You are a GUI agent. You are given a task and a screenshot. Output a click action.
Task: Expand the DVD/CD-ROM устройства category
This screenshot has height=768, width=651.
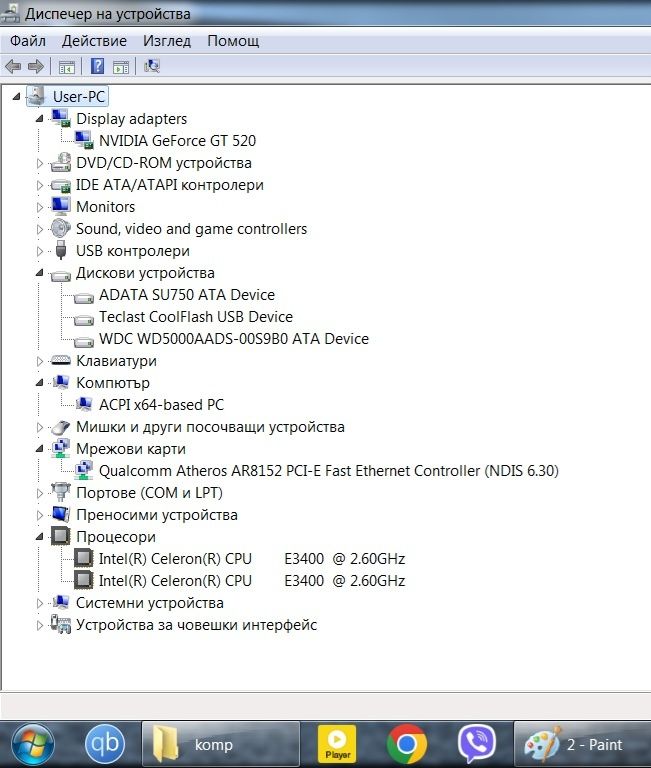point(40,163)
